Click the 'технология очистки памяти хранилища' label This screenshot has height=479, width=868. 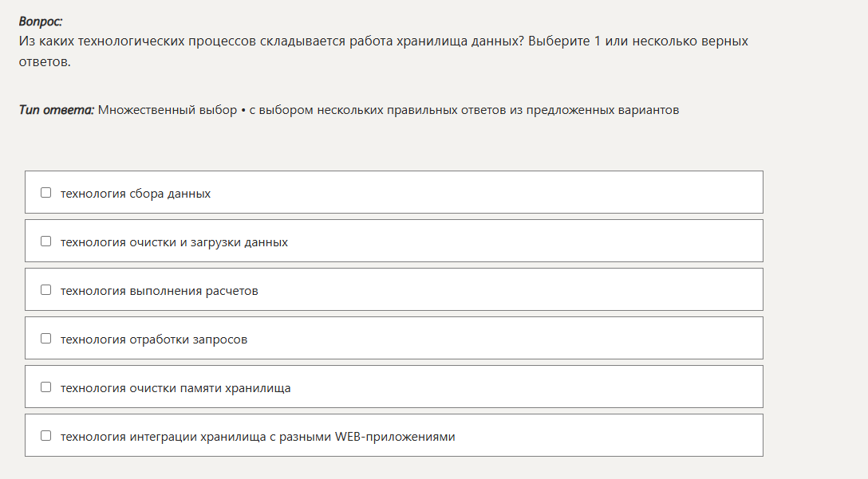pyautogui.click(x=176, y=388)
